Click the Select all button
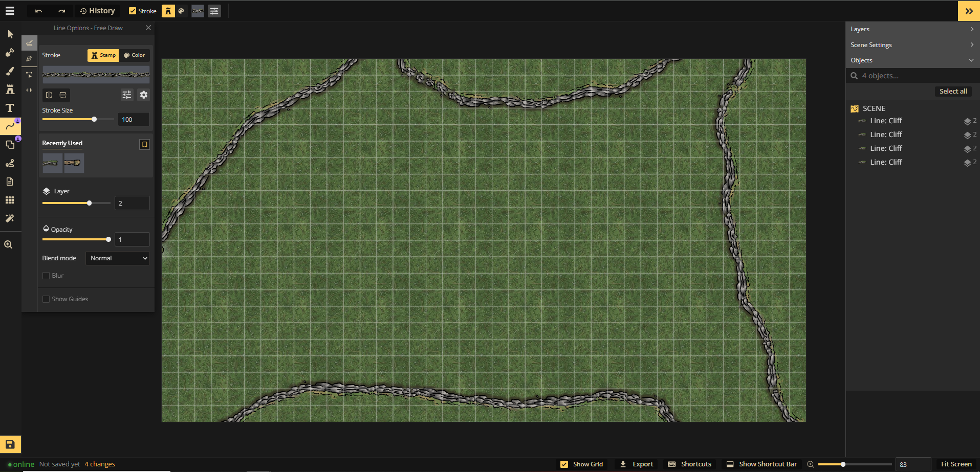This screenshot has width=980, height=472. pos(953,92)
